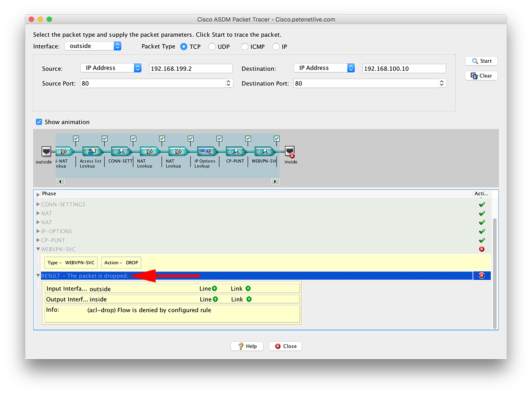This screenshot has width=532, height=395.
Task: Click animation strip scroll left arrow
Action: tap(60, 182)
